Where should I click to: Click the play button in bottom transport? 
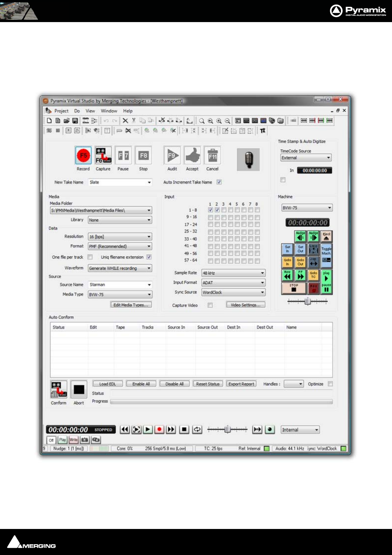tap(148, 429)
